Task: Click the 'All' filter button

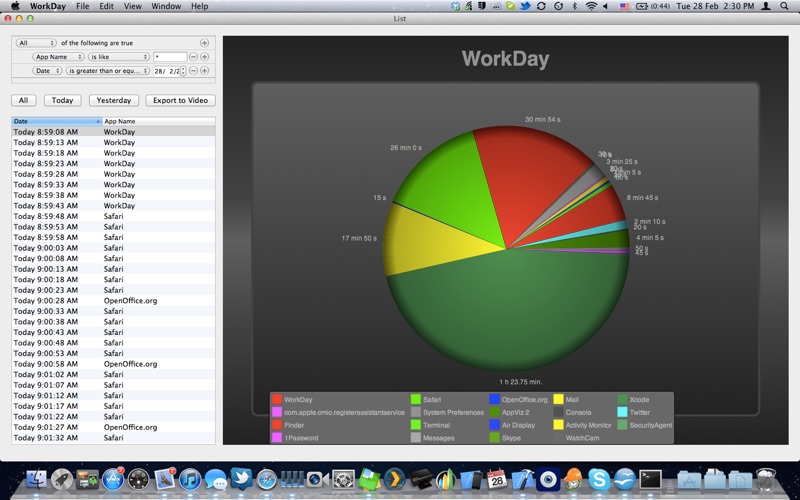Action: [x=23, y=100]
